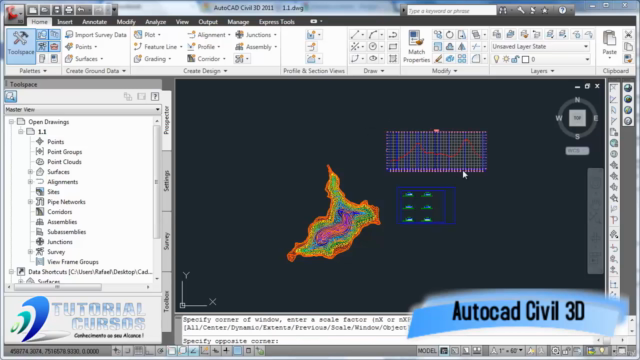Select the Rectangle draw tool
Screen dimensions: 640x360
point(393,47)
